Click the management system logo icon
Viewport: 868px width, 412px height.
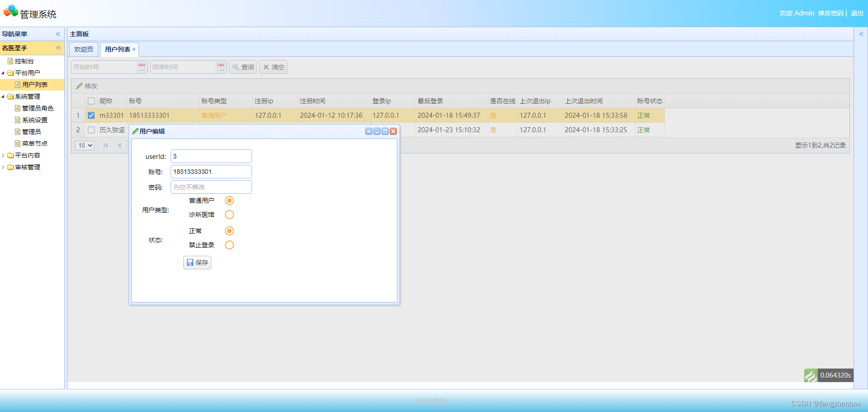[11, 11]
